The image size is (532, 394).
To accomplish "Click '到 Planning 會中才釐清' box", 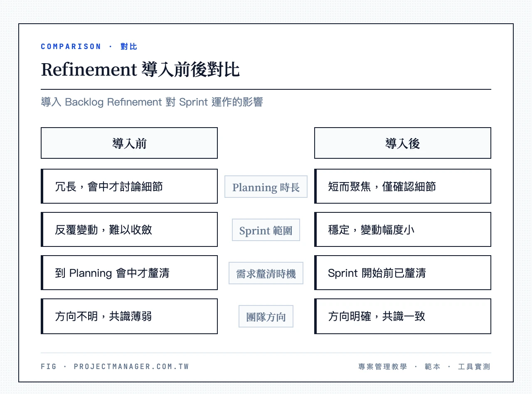I will (129, 273).
